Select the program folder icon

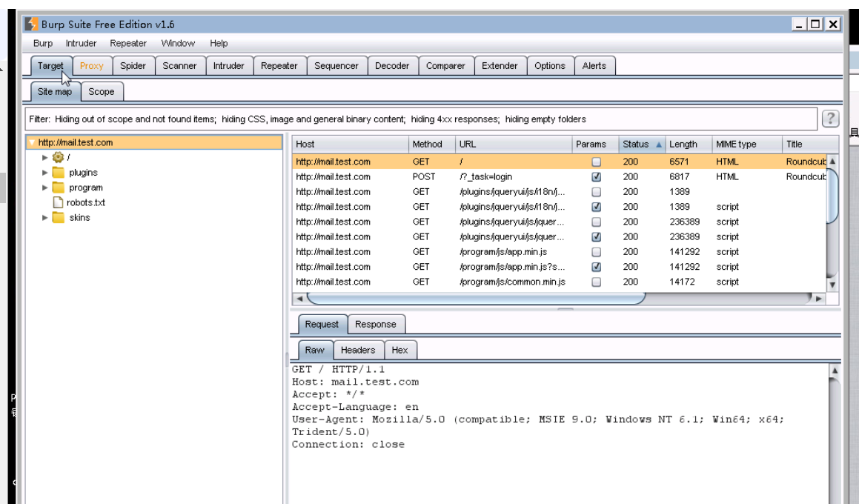[59, 188]
